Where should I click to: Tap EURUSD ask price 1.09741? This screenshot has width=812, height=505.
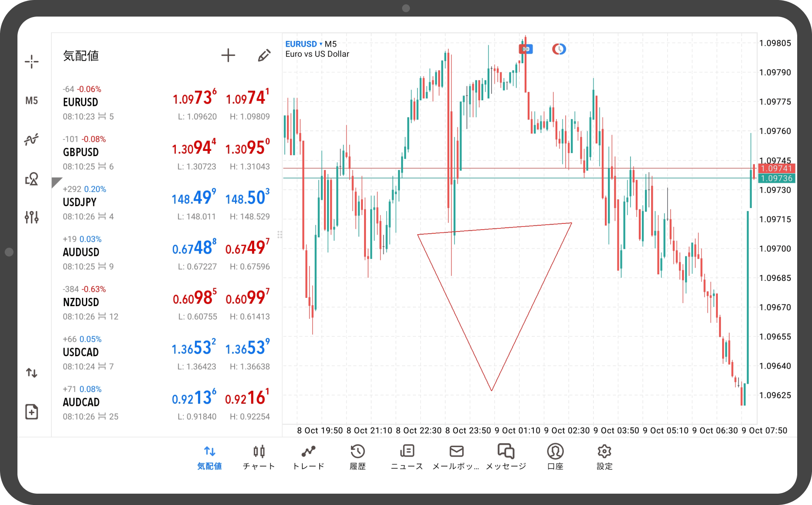coord(247,97)
